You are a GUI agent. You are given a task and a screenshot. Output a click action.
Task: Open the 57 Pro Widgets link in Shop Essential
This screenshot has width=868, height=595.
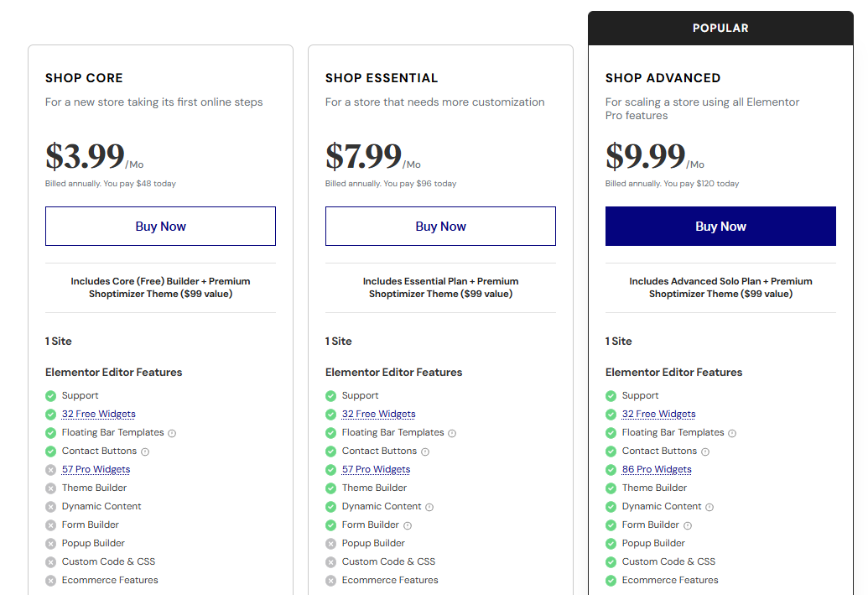[376, 469]
